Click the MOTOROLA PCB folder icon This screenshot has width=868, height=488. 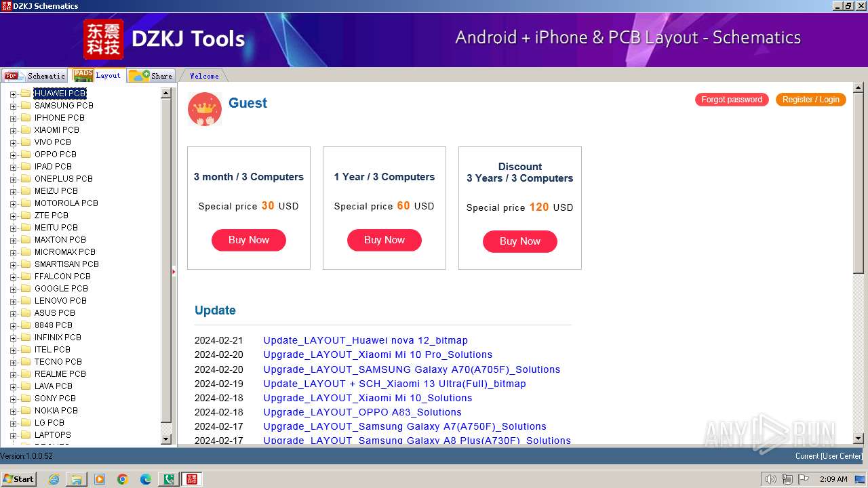pos(26,203)
